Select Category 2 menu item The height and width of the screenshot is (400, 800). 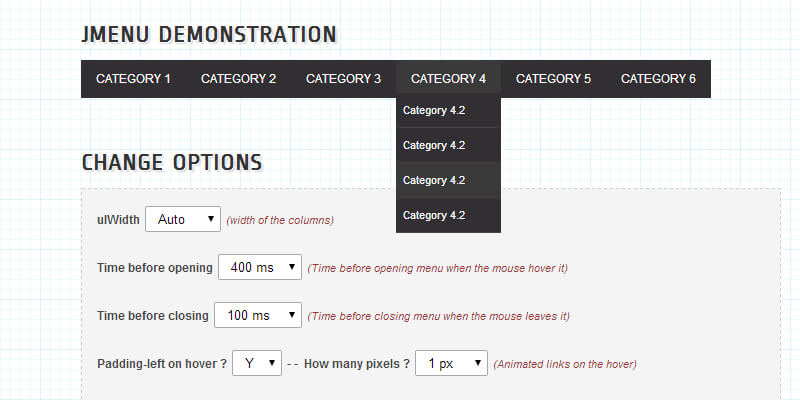tap(238, 79)
